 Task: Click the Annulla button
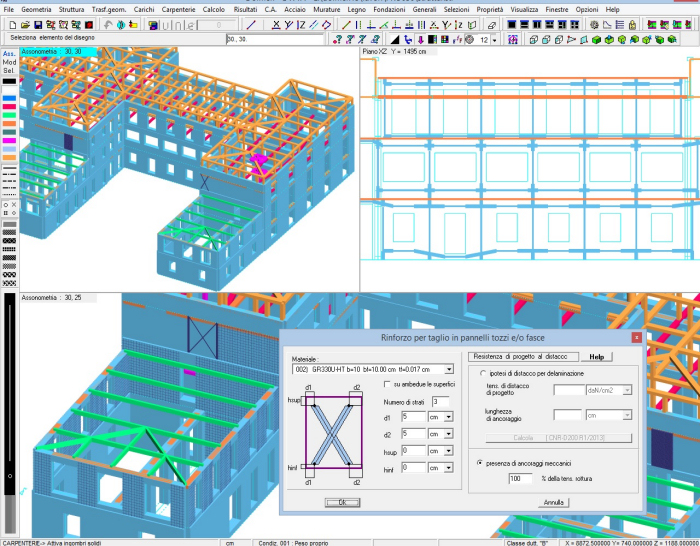[x=555, y=502]
